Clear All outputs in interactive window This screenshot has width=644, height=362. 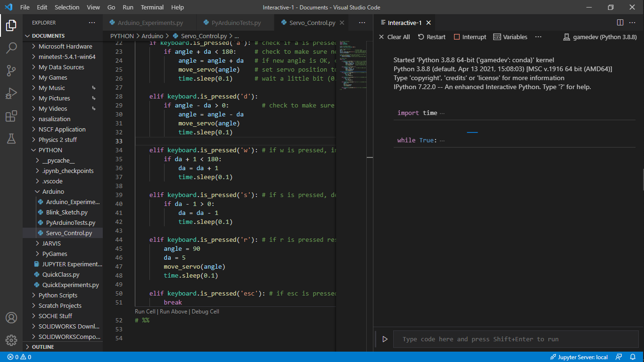pyautogui.click(x=394, y=37)
